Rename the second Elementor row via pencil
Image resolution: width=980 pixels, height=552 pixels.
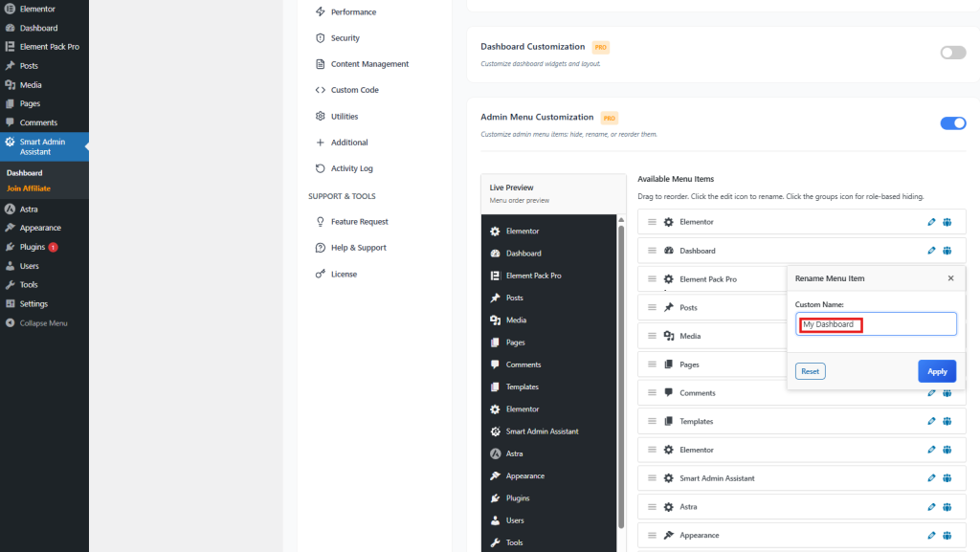point(931,450)
